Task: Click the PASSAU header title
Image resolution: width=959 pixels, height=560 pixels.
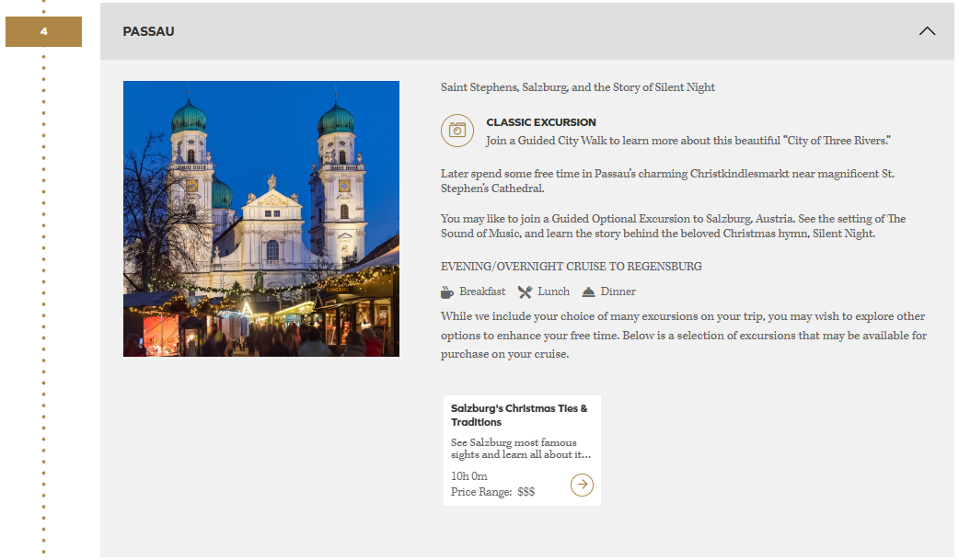Action: [x=148, y=31]
